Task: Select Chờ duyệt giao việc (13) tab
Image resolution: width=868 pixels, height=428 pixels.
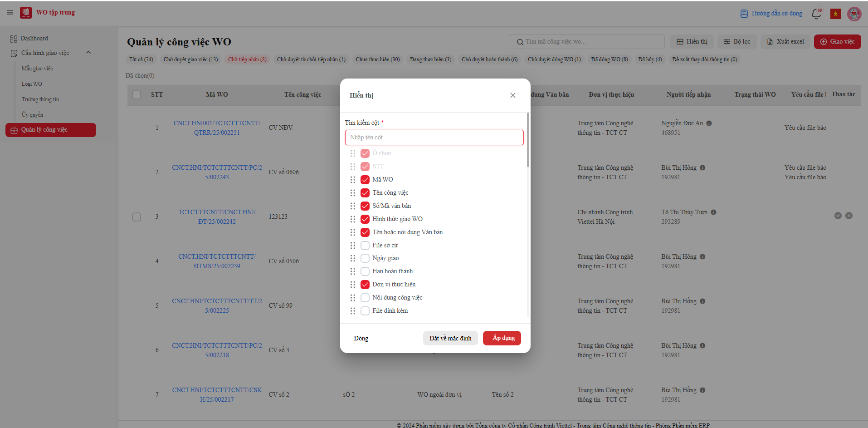Action: (190, 59)
